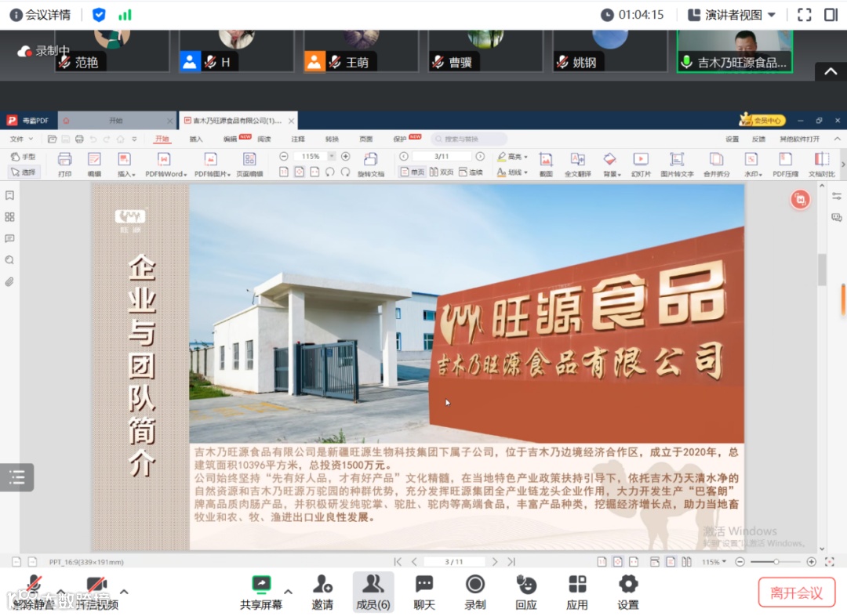Viewport: 847px width, 616px height.
Task: Click zoom in plus in the ribbon
Action: coord(346,156)
